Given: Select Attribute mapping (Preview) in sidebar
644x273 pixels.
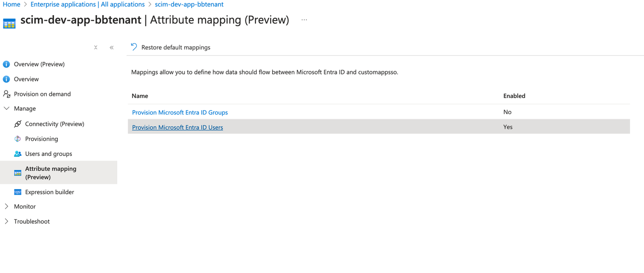Looking at the screenshot, I should (51, 172).
